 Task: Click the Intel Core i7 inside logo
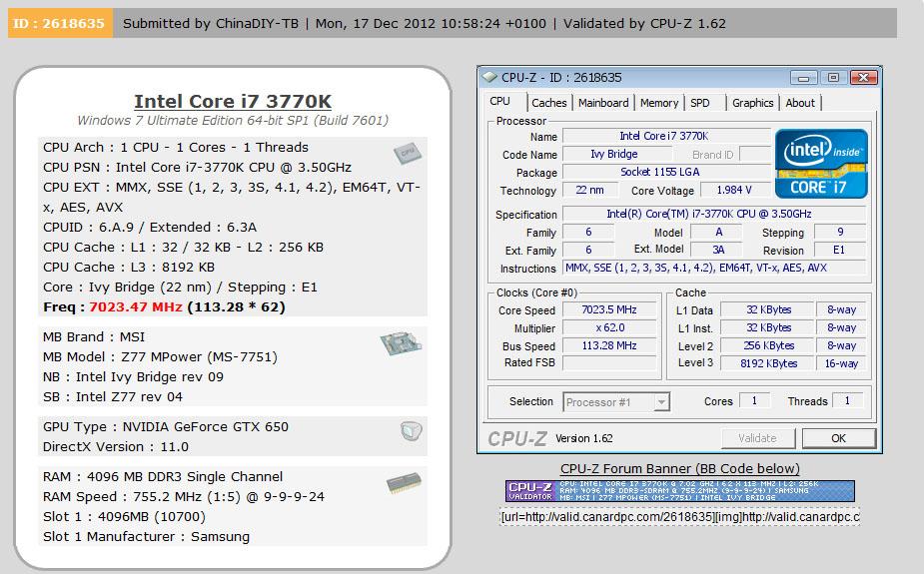click(821, 164)
